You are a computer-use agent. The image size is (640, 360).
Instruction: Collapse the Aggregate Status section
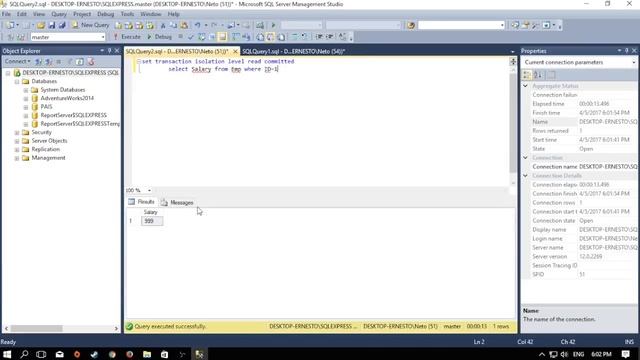pyautogui.click(x=526, y=86)
